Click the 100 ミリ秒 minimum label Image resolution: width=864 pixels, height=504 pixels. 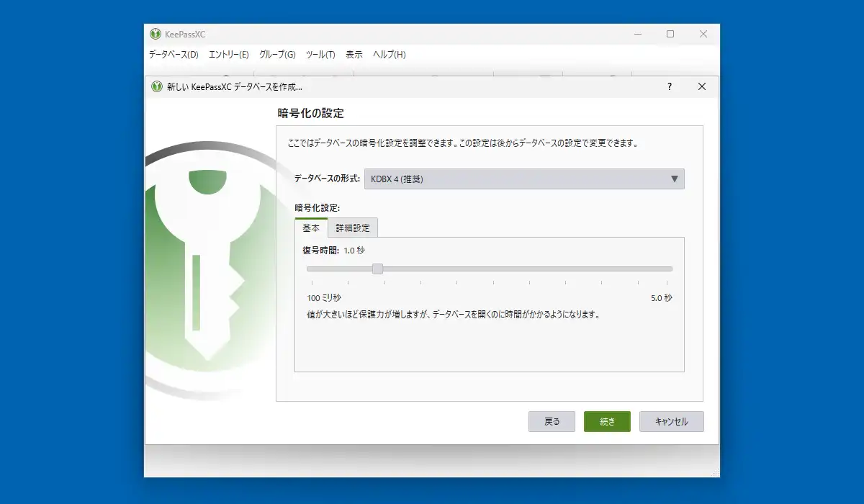point(324,298)
